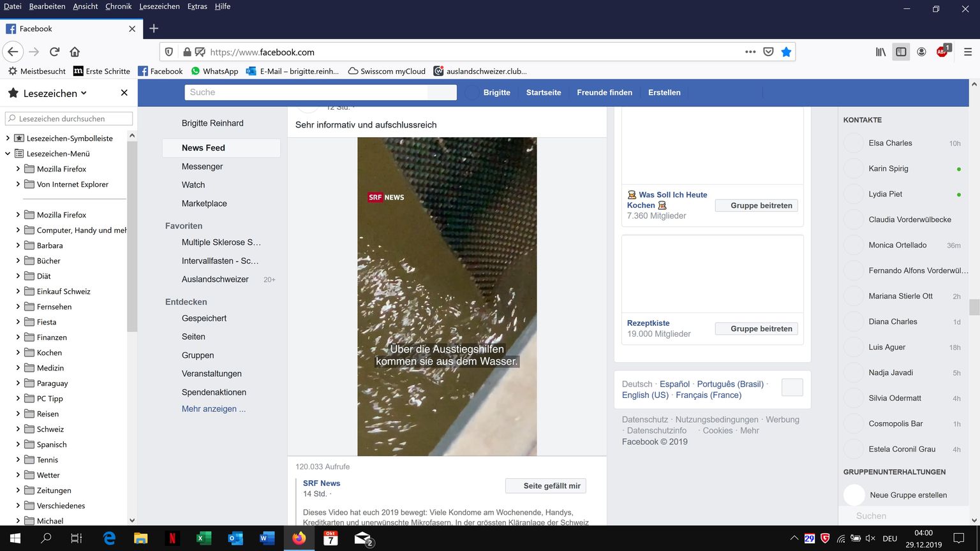Open the Lesezeichen menu in menu bar
This screenshot has width=980, height=551.
click(x=159, y=6)
